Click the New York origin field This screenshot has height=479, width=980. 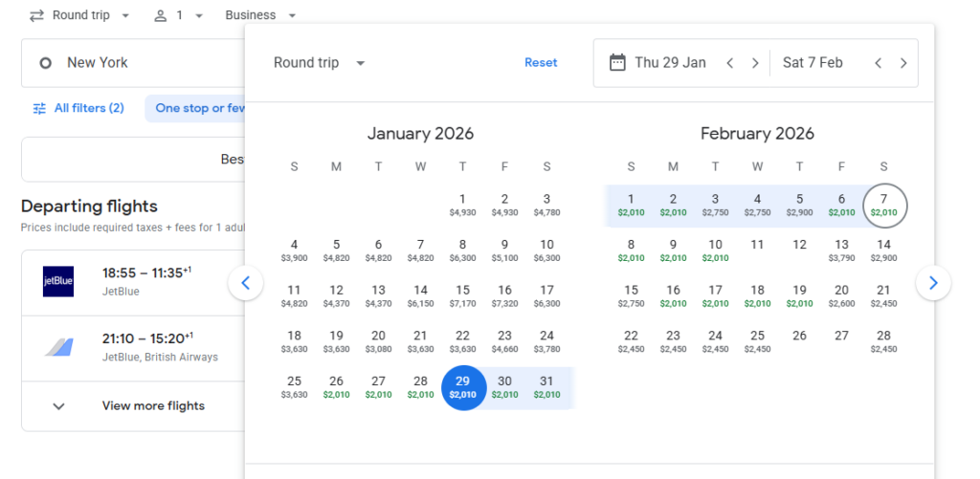(134, 63)
